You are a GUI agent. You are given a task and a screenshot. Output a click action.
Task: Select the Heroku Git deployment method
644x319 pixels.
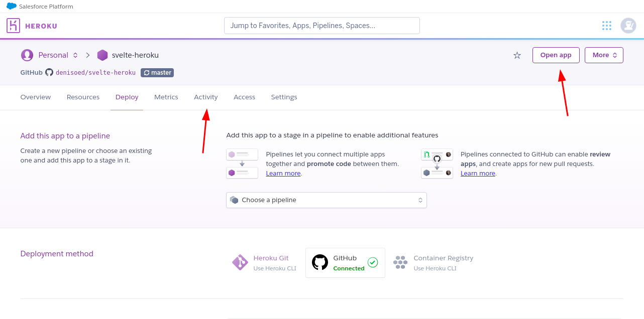pyautogui.click(x=264, y=262)
